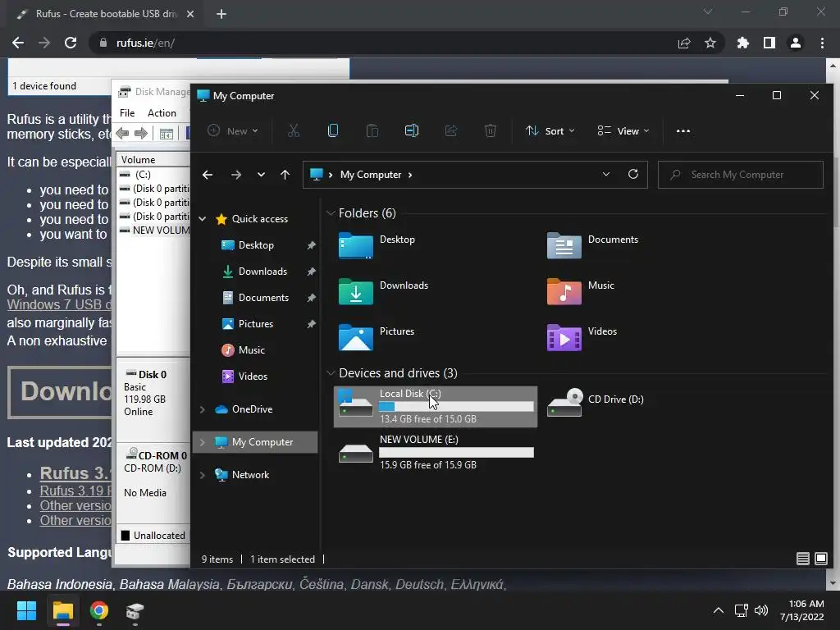Switch to large icons view layout icon
This screenshot has height=630, width=840.
pyautogui.click(x=820, y=559)
